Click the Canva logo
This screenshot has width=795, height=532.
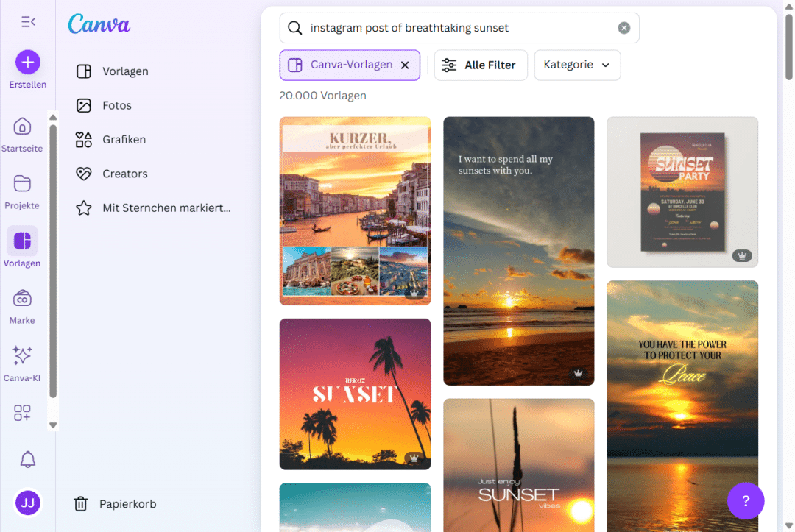pos(99,24)
